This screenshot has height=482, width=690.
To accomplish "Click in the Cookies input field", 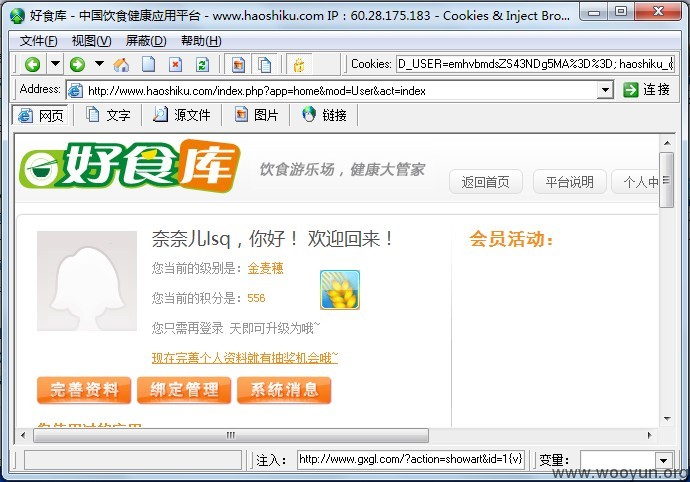I will 535,64.
